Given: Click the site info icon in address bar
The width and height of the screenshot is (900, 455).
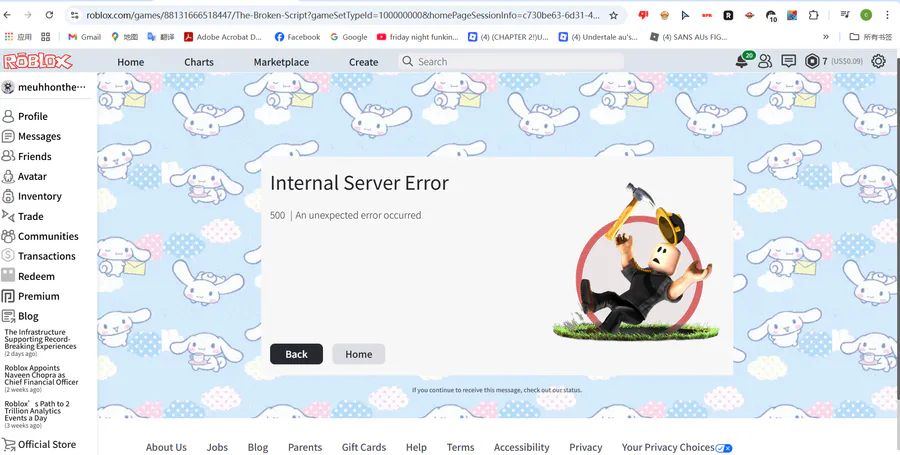Looking at the screenshot, I should (74, 15).
